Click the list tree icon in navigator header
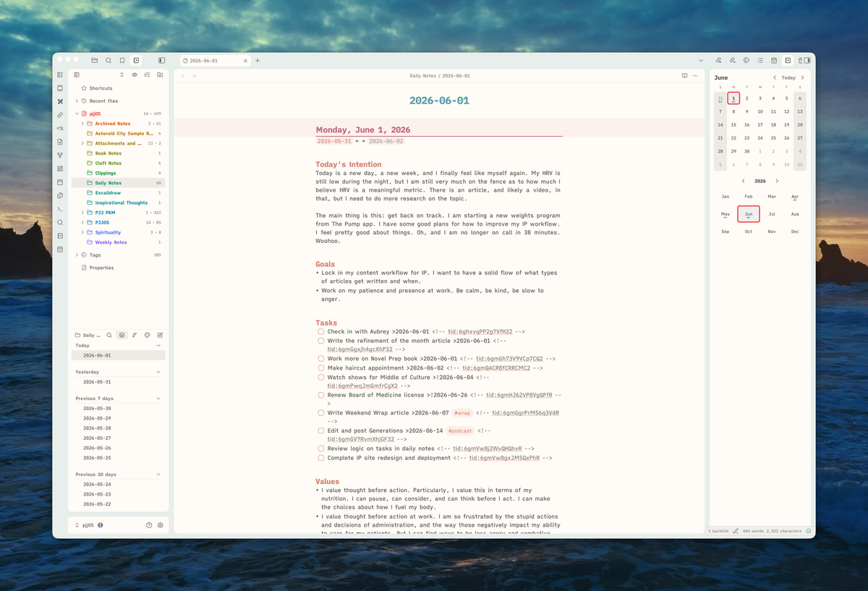 click(147, 75)
